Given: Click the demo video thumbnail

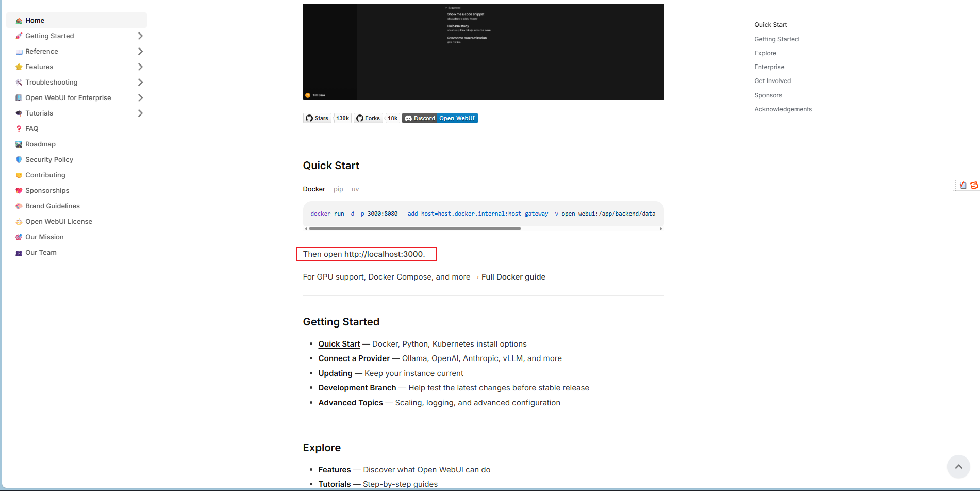Looking at the screenshot, I should 484,52.
